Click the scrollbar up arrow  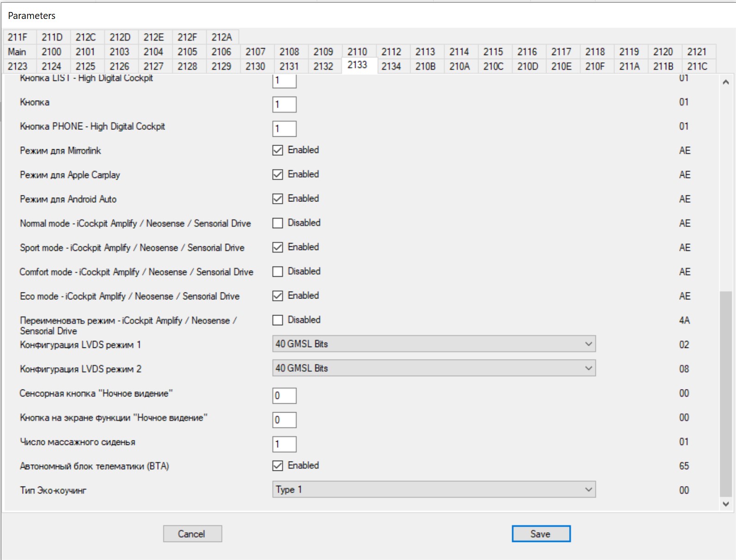tap(726, 82)
